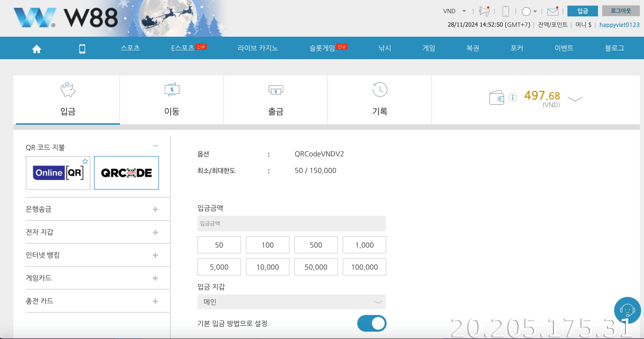Screen dimensions: 644x339
Task: Expand the 게임카드 section
Action: point(155,278)
